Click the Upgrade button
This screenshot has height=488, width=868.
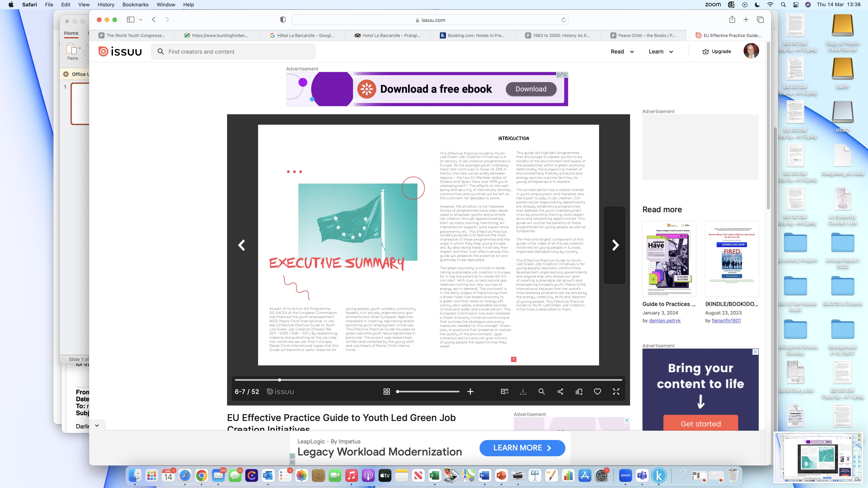coord(717,52)
